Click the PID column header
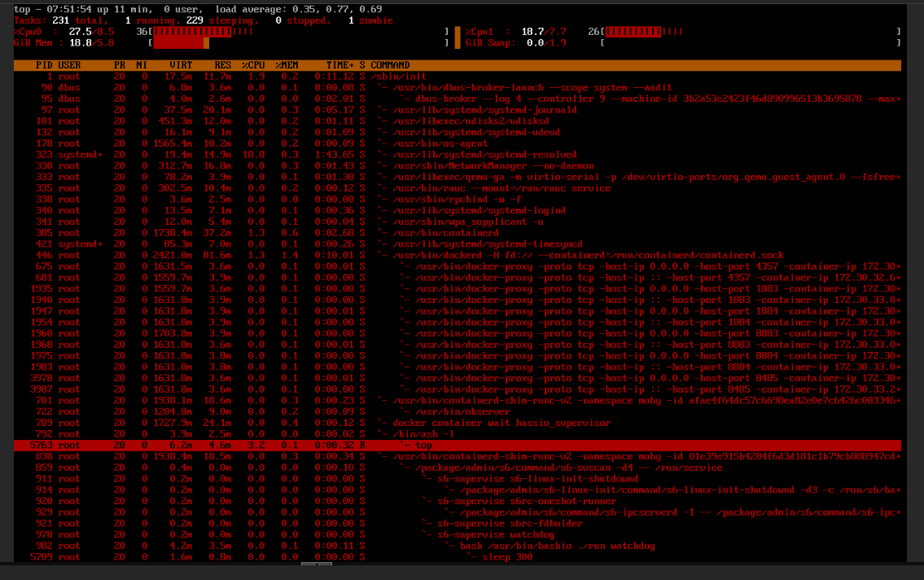 point(44,65)
